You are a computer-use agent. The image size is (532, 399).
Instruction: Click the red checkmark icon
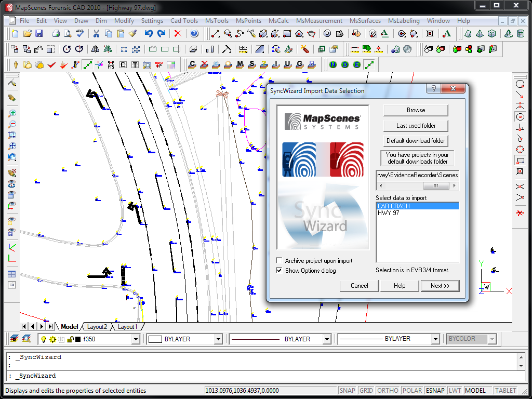point(51,64)
